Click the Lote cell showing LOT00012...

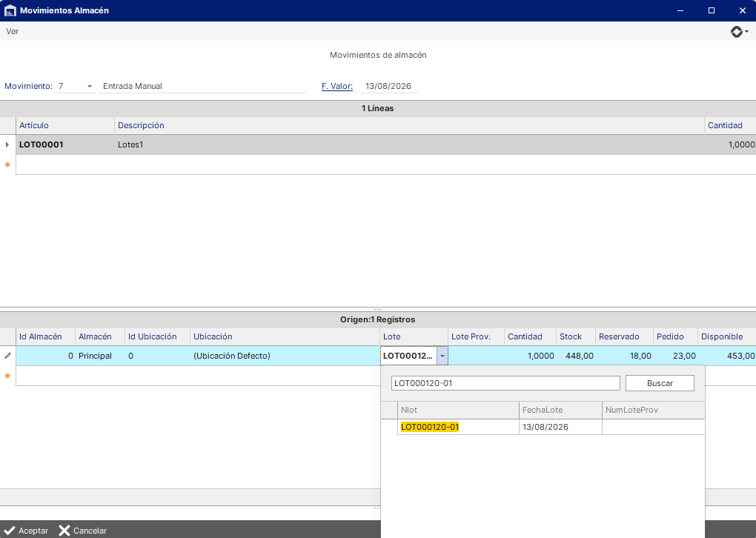pos(408,356)
